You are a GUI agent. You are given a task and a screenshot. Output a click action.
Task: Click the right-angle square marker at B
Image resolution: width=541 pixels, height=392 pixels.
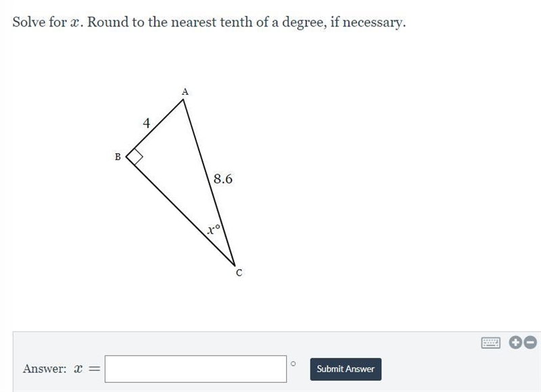(x=135, y=157)
